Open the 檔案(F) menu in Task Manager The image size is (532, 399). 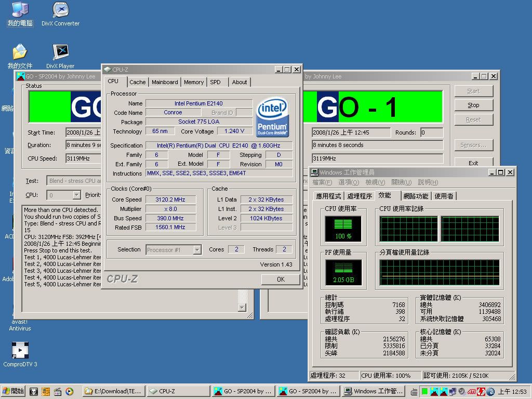pyautogui.click(x=322, y=182)
